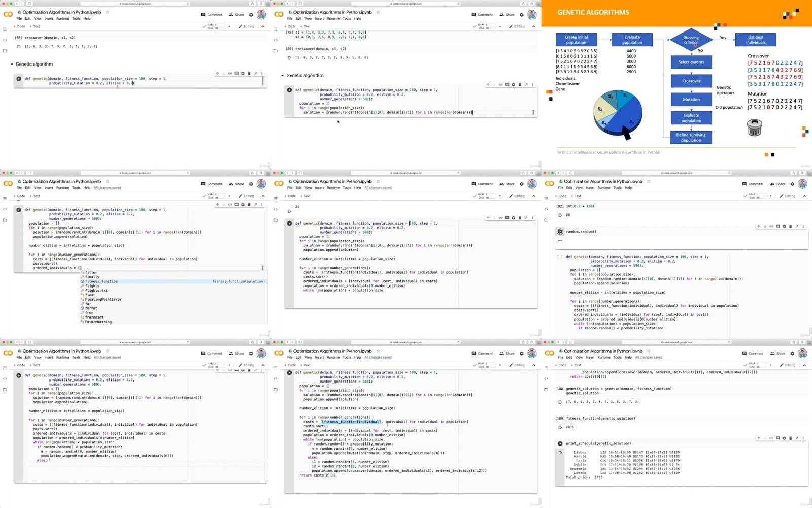Click Share button in the autocomplete window

pyautogui.click(x=236, y=184)
